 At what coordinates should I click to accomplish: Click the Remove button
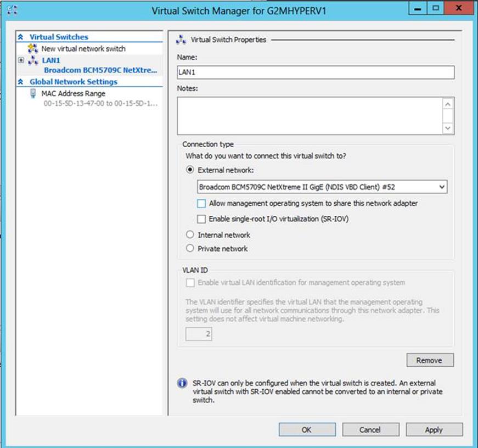430,360
